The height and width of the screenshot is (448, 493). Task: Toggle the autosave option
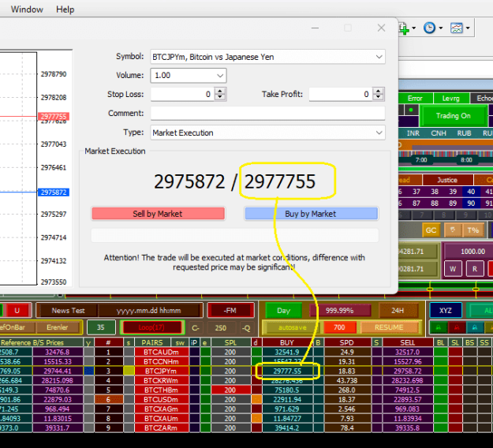[292, 327]
